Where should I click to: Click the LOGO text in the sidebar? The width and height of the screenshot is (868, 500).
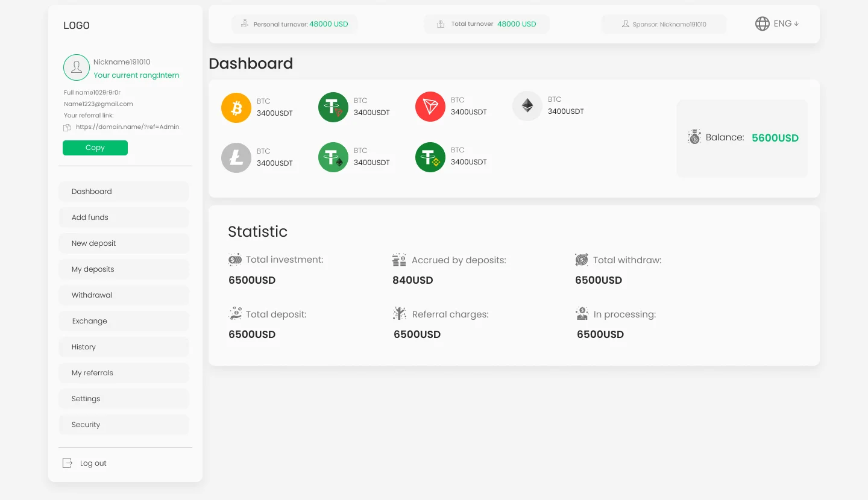[x=77, y=25]
